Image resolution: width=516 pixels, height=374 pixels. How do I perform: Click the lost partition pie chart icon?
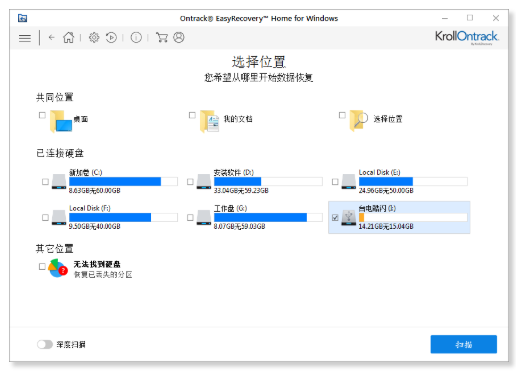tap(58, 268)
